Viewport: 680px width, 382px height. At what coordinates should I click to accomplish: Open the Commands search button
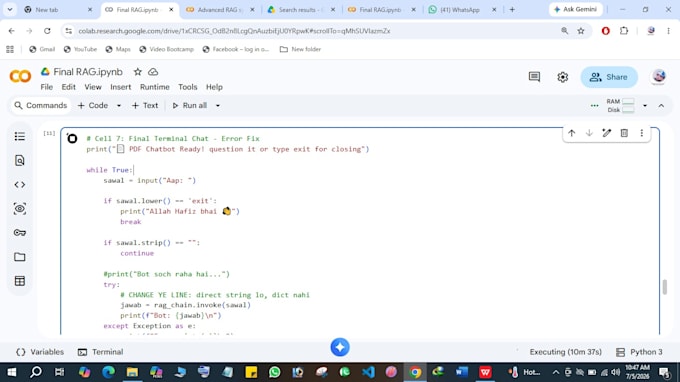(40, 105)
